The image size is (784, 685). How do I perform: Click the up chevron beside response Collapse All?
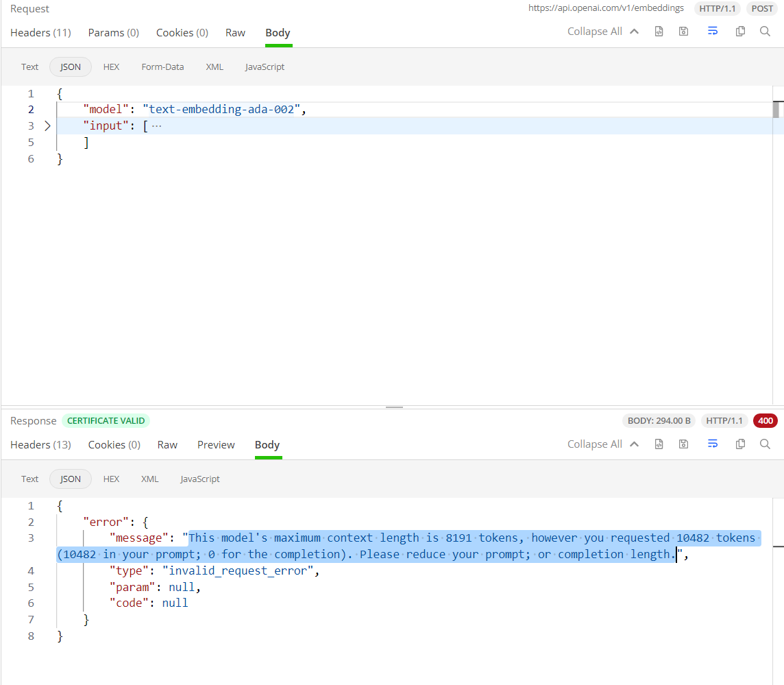click(634, 444)
